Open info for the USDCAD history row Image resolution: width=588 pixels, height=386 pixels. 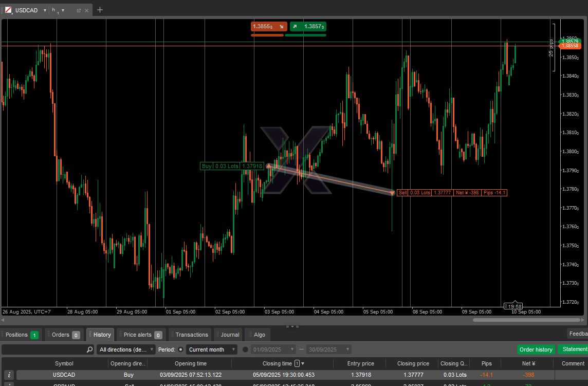tap(9, 375)
